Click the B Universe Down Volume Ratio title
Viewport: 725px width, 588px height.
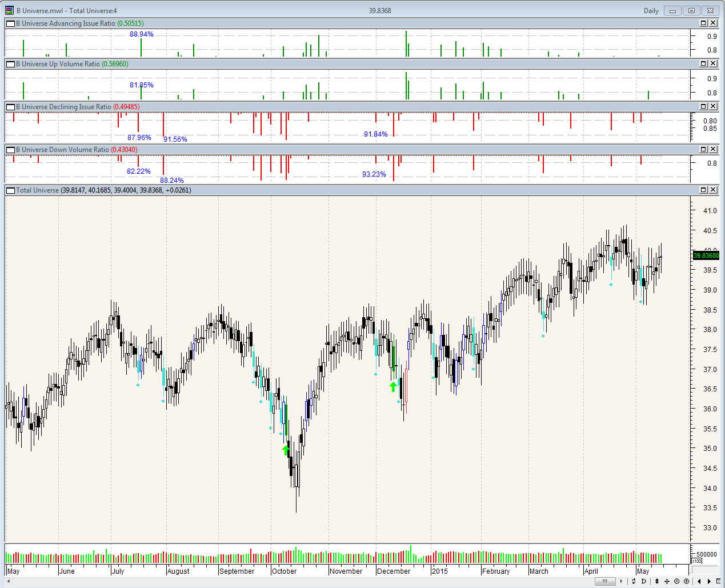point(62,150)
